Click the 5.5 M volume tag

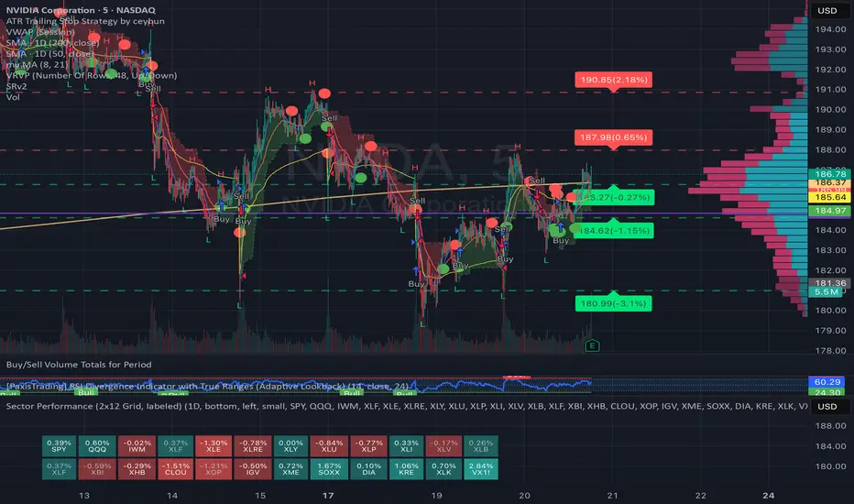click(x=827, y=292)
